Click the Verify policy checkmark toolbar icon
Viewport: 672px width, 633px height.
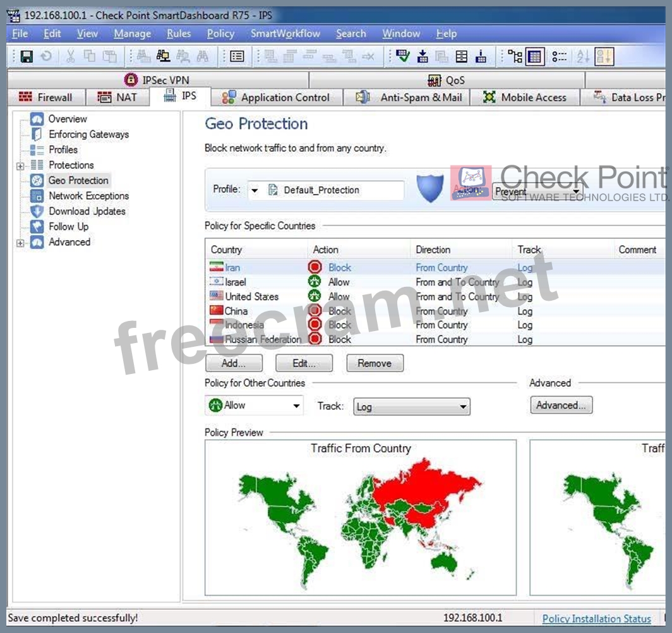point(403,56)
